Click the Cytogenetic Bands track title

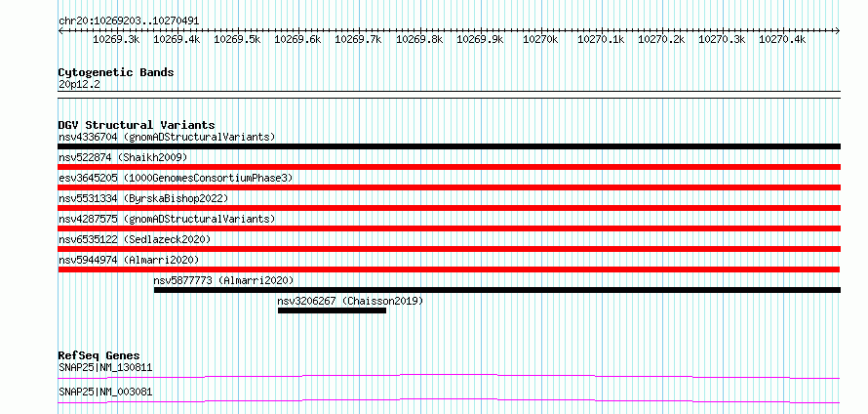(x=116, y=72)
